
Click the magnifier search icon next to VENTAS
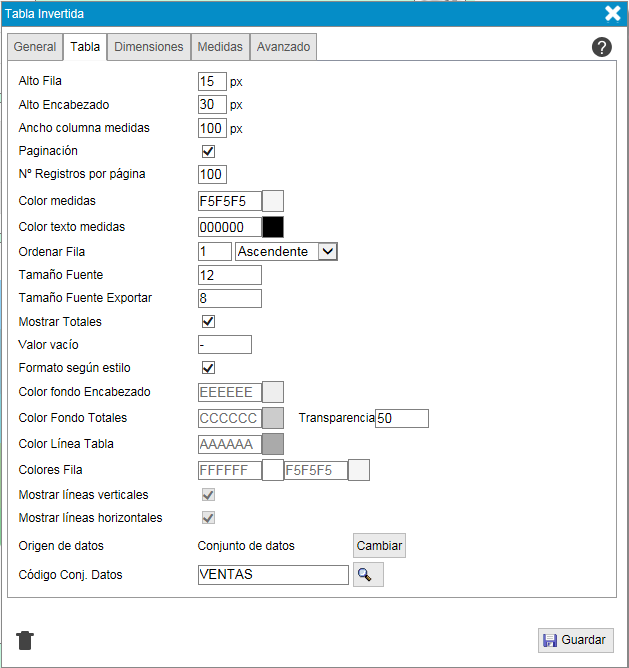pos(368,575)
